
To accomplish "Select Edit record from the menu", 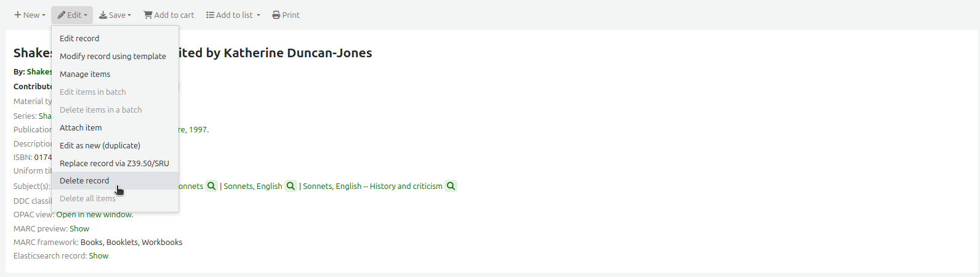I will [x=79, y=38].
